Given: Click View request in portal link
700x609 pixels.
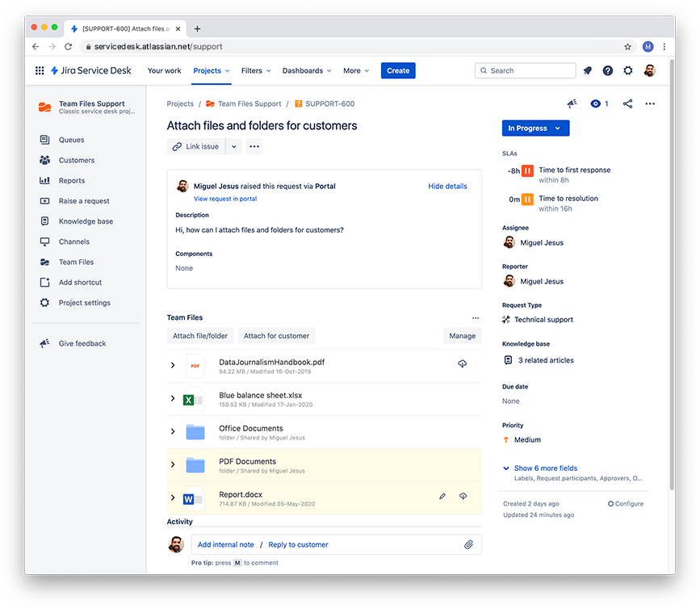Looking at the screenshot, I should 225,199.
